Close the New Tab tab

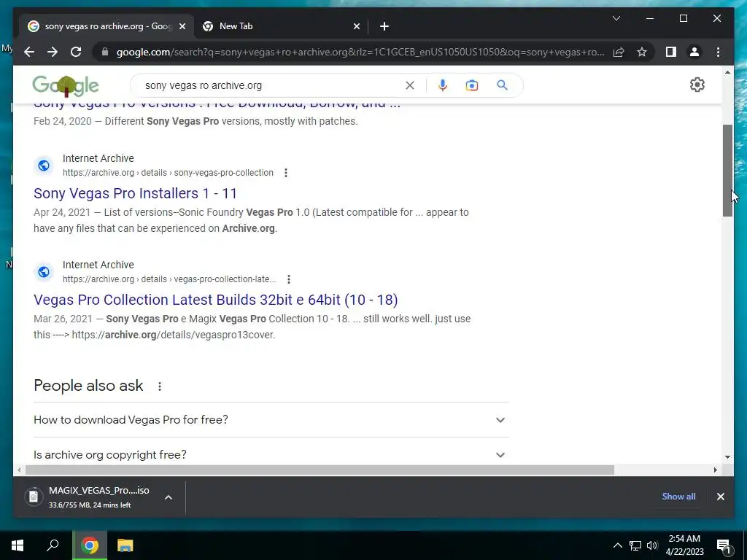click(x=356, y=27)
